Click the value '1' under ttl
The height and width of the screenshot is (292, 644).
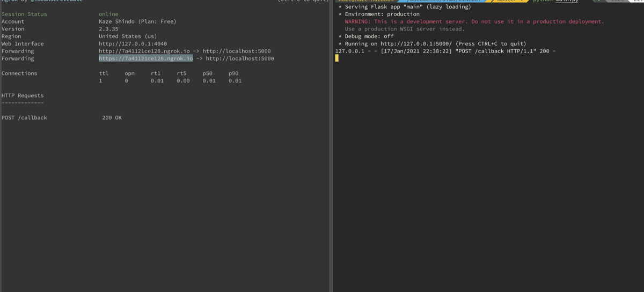click(100, 81)
